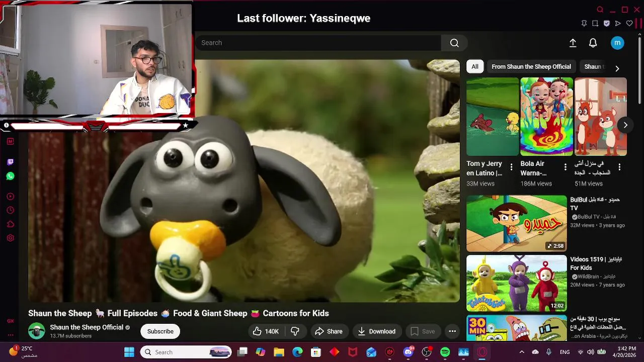The width and height of the screenshot is (644, 362).
Task: Click the YouTube search input field
Action: tap(318, 43)
